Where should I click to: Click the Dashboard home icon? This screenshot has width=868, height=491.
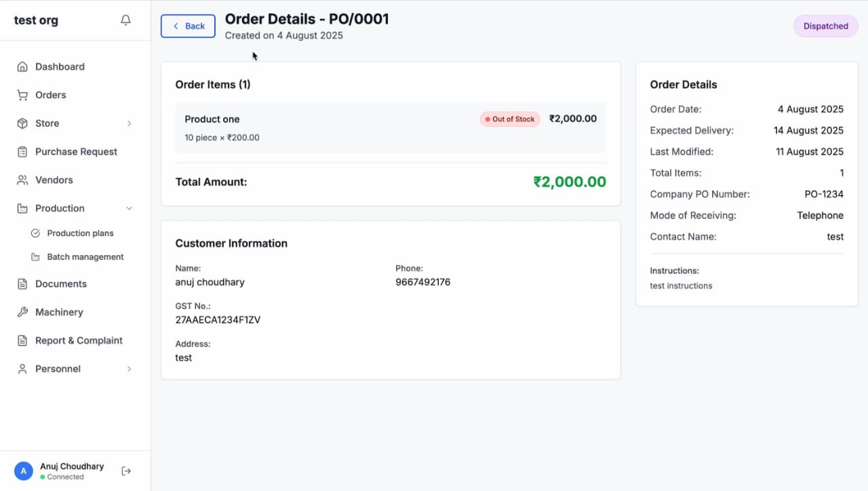22,66
